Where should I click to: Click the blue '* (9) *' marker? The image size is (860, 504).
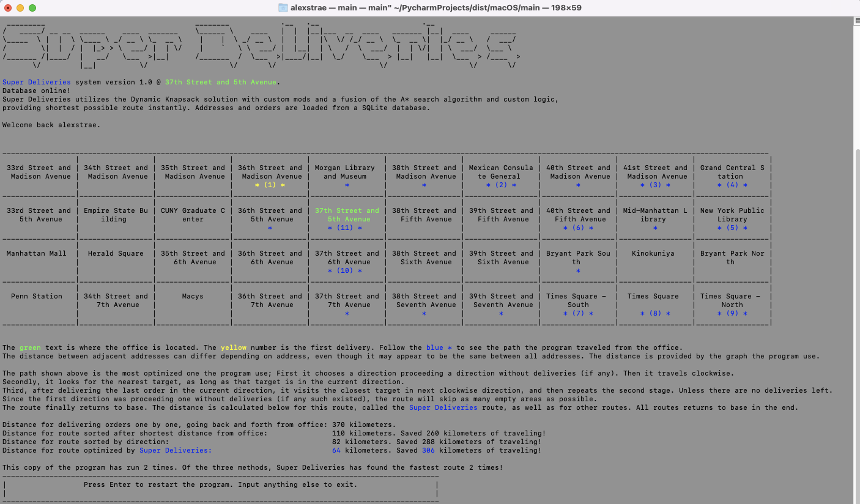tap(732, 313)
